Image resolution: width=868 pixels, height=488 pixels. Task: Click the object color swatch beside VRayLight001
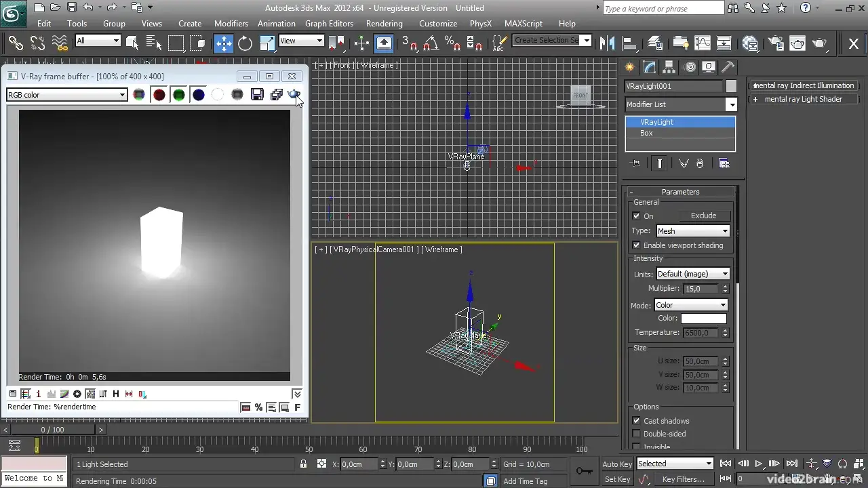[731, 87]
